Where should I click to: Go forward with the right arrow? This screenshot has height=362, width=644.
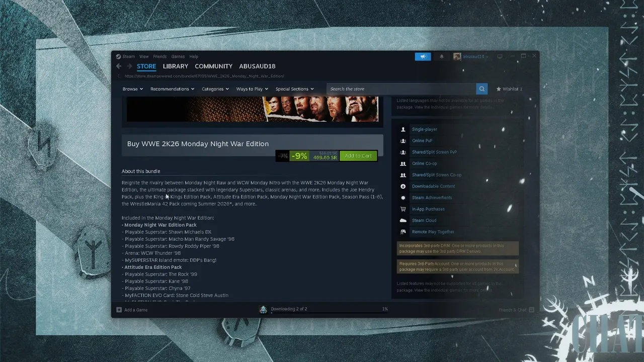click(x=129, y=66)
